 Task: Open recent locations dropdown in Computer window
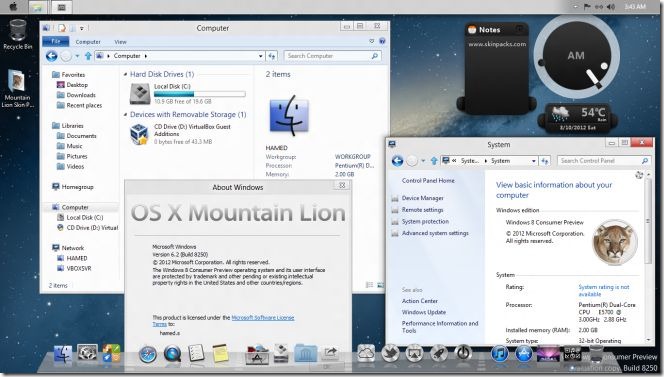tap(77, 56)
